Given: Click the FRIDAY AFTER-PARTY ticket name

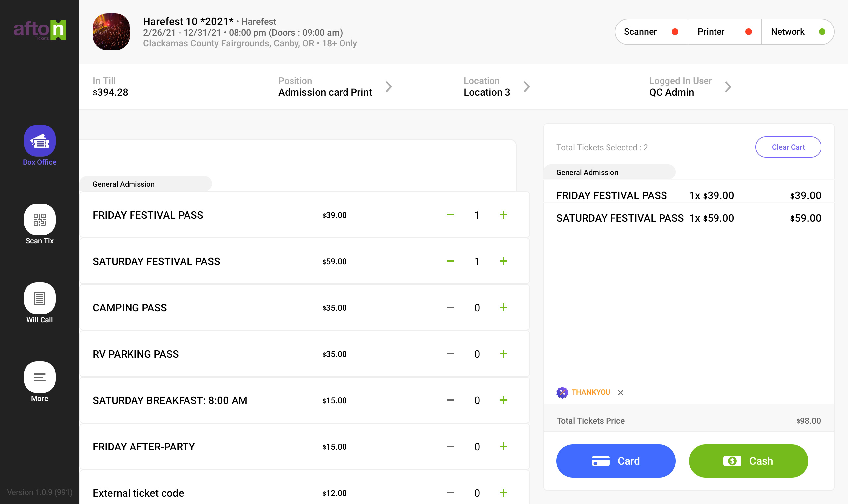Looking at the screenshot, I should click(x=144, y=447).
